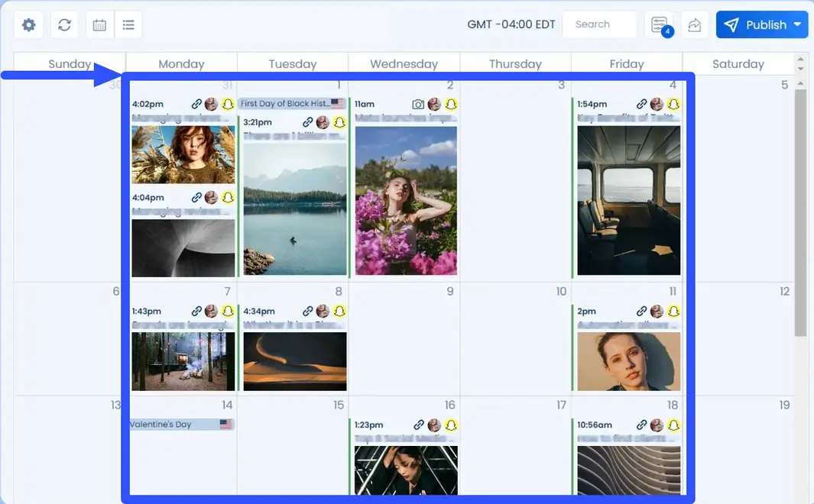Switch to calendar grid view
Screen dimensions: 814x504
(x=99, y=25)
